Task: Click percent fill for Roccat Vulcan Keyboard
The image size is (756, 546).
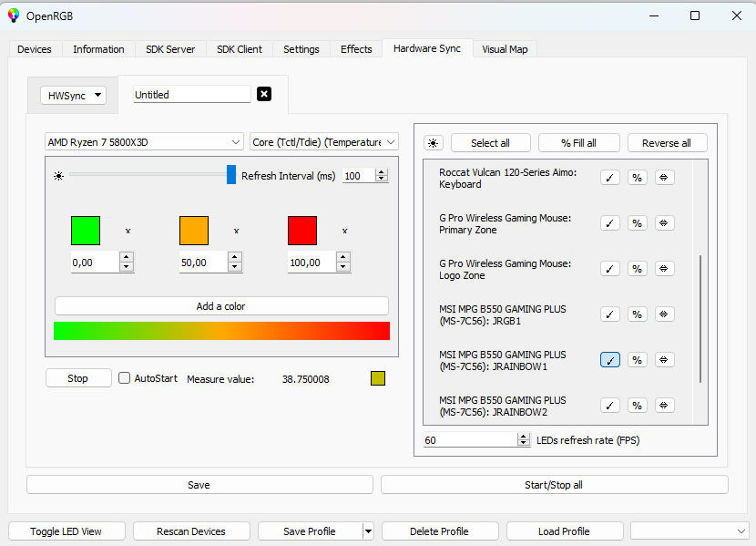Action: click(x=637, y=178)
